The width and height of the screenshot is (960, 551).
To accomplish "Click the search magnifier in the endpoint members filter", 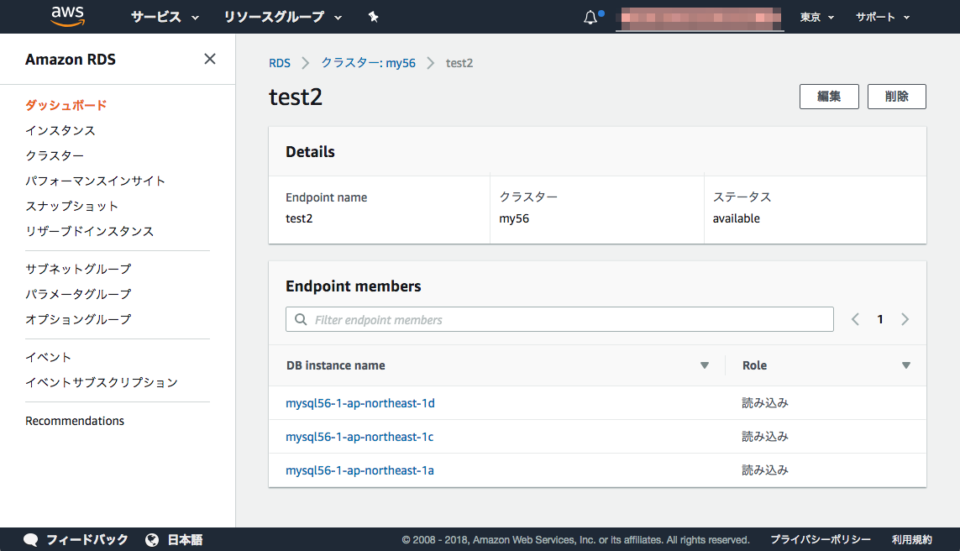I will (301, 320).
